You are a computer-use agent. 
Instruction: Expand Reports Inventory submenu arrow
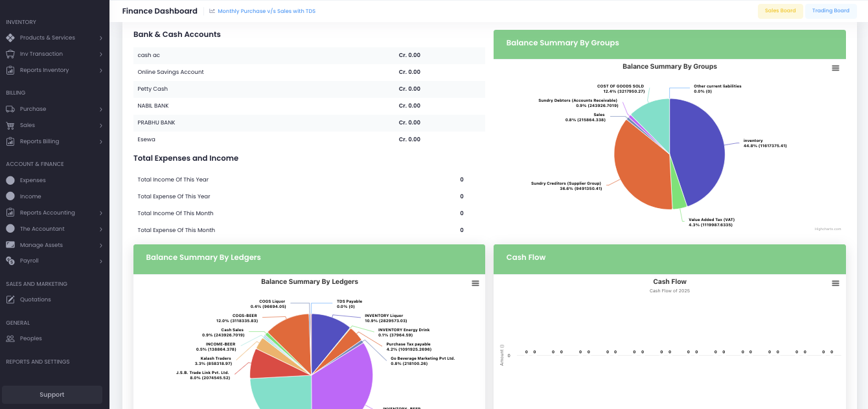pyautogui.click(x=101, y=71)
